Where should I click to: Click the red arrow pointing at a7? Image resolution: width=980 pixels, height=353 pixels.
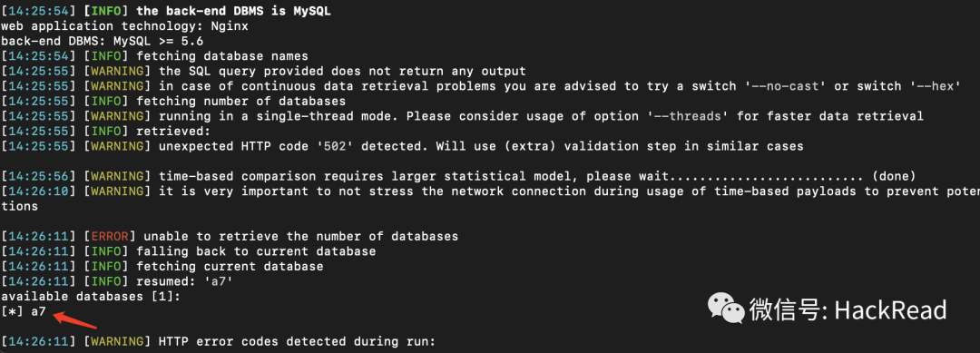tap(74, 320)
